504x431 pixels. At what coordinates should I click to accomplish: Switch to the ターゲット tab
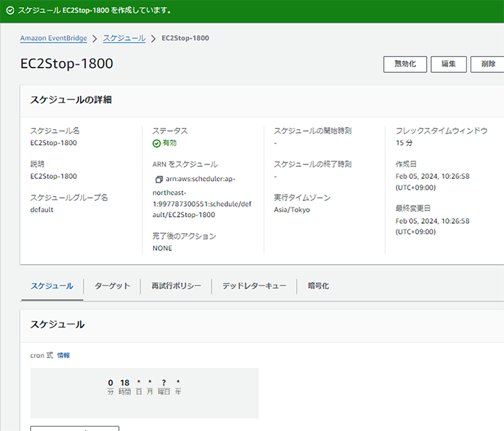point(112,286)
